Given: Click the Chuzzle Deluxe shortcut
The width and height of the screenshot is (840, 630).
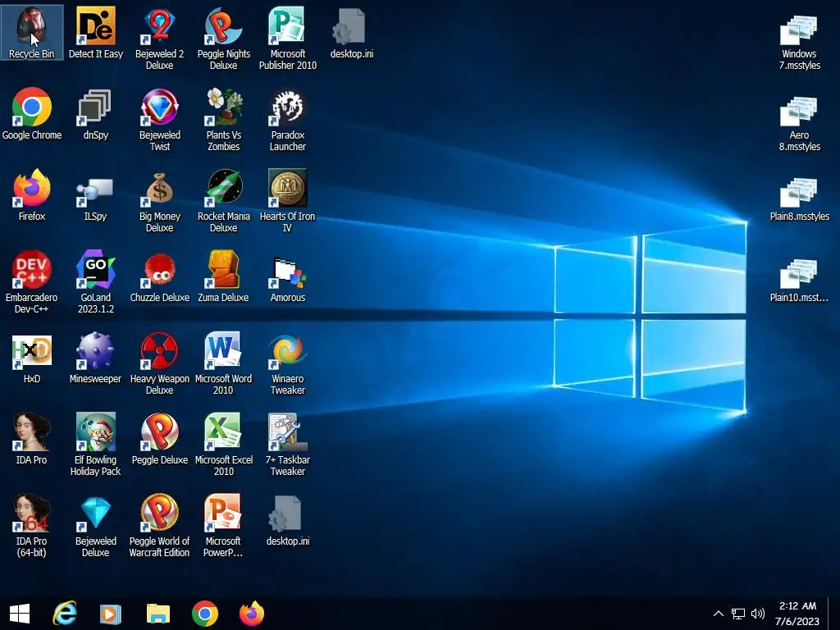Looking at the screenshot, I should [160, 276].
